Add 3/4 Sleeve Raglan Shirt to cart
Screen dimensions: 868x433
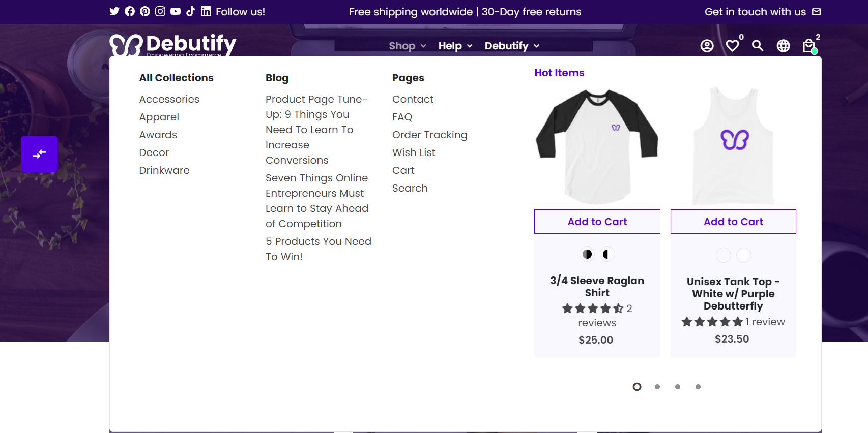597,222
